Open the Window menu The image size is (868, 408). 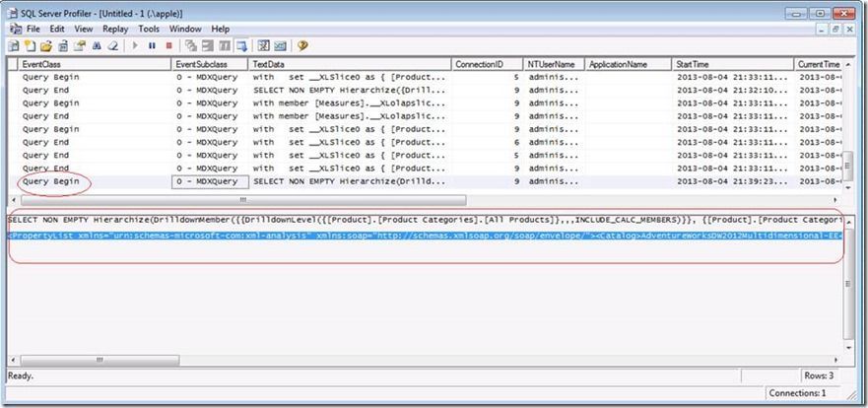[185, 29]
